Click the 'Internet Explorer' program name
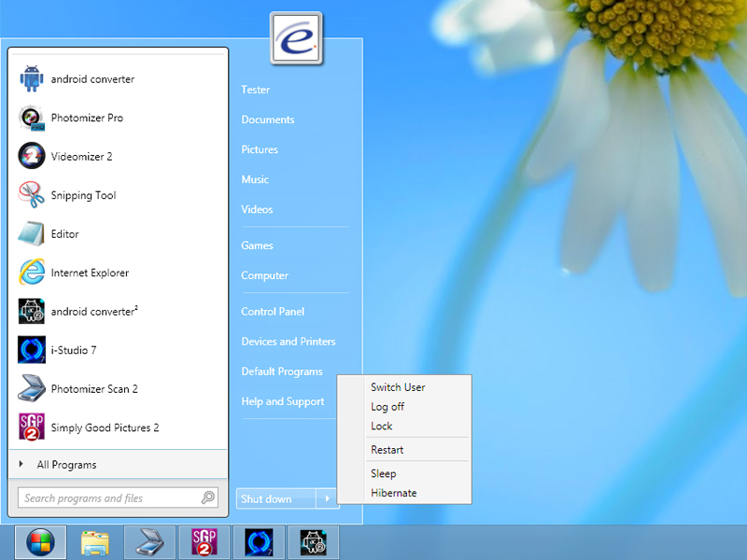 click(90, 273)
